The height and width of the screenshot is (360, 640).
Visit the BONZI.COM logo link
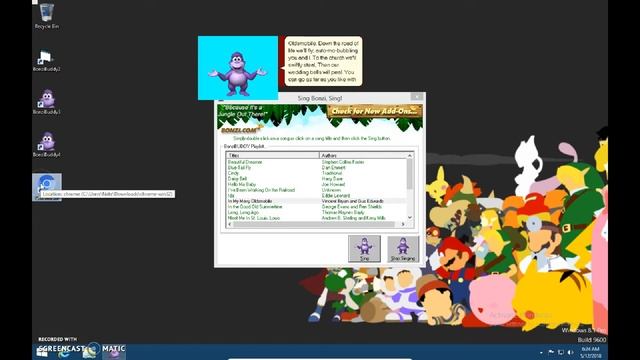coord(240,130)
